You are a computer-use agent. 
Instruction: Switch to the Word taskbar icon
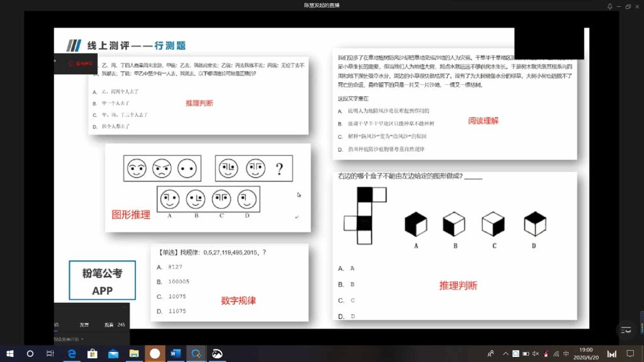pyautogui.click(x=175, y=354)
